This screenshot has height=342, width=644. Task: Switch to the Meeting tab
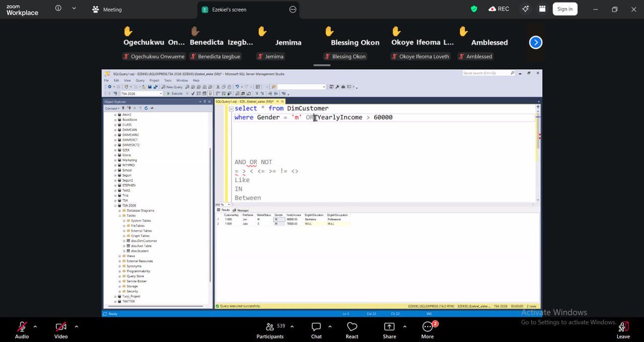point(107,9)
